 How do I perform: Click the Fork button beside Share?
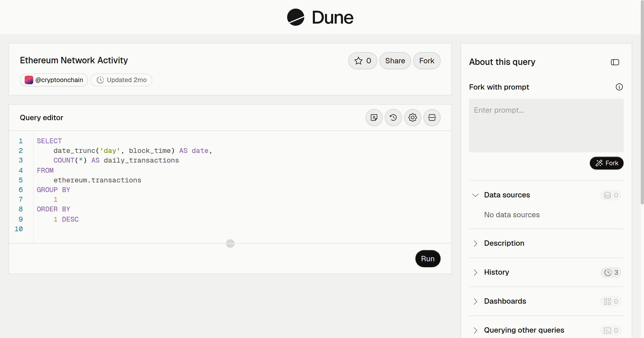tap(427, 61)
